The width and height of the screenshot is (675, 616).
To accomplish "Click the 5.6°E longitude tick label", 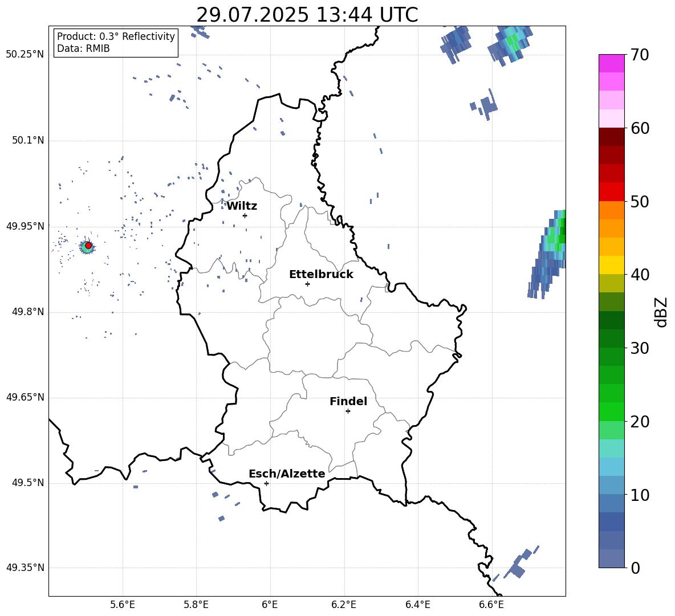I will point(123,605).
